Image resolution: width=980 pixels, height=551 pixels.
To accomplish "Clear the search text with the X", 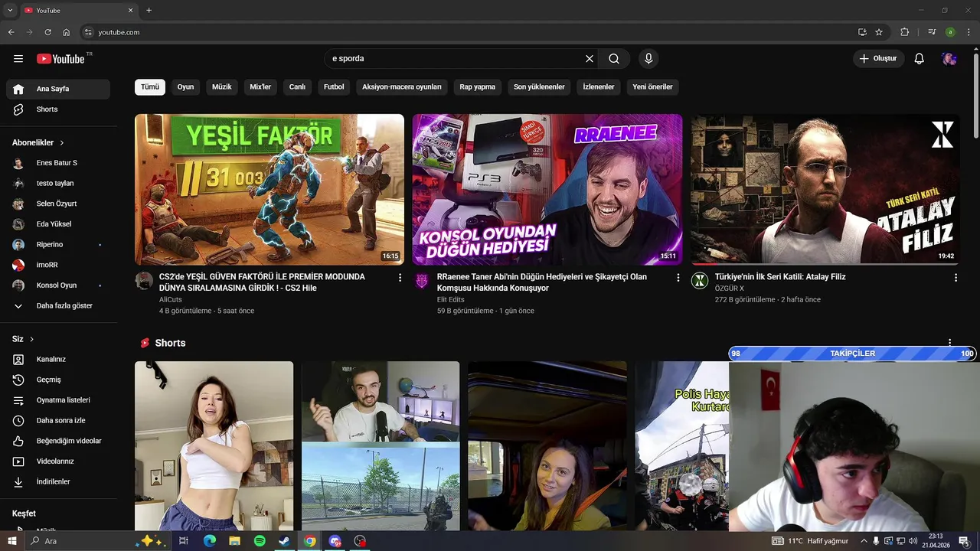I will pyautogui.click(x=590, y=59).
